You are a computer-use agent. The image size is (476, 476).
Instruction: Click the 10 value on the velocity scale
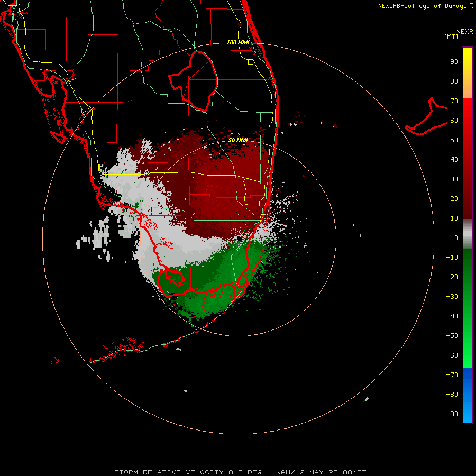click(454, 218)
